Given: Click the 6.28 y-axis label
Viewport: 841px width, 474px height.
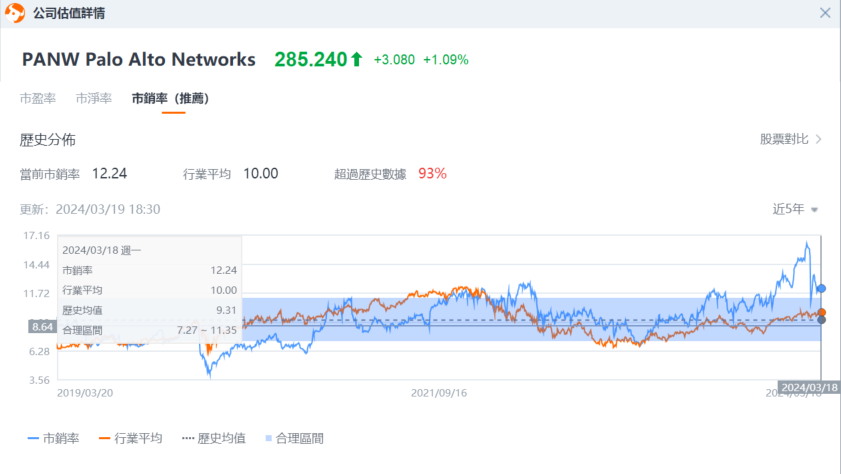Looking at the screenshot, I should (x=39, y=352).
